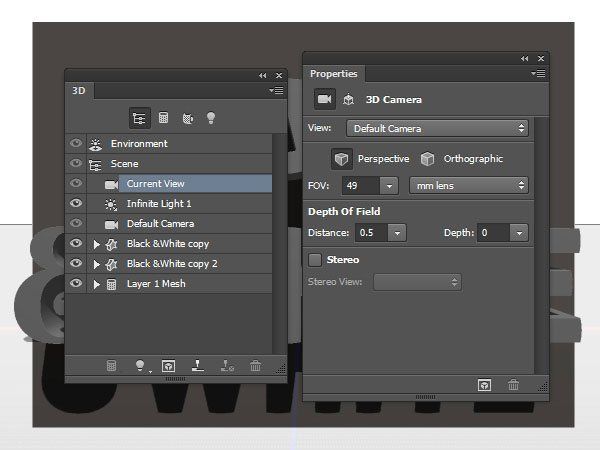Select Infinite Light 1 row
This screenshot has height=450, width=600.
(169, 204)
